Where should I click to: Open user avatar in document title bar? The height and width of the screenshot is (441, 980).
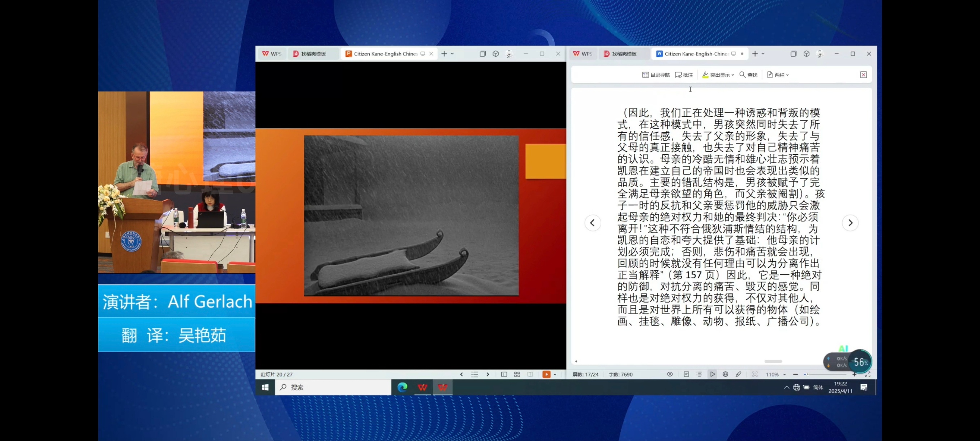pyautogui.click(x=820, y=53)
